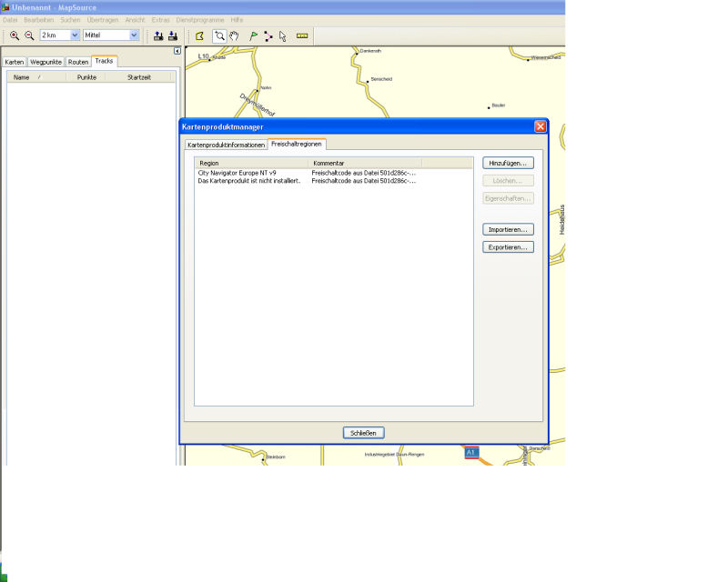Click the Eigenschaften button
Screen dimensions: 728x582
point(508,198)
